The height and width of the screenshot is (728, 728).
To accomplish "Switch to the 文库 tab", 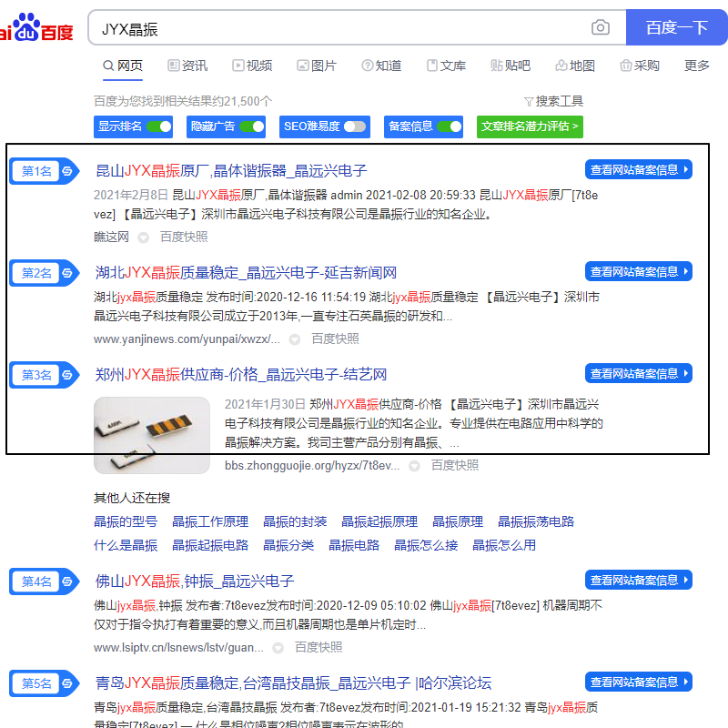I will [446, 66].
